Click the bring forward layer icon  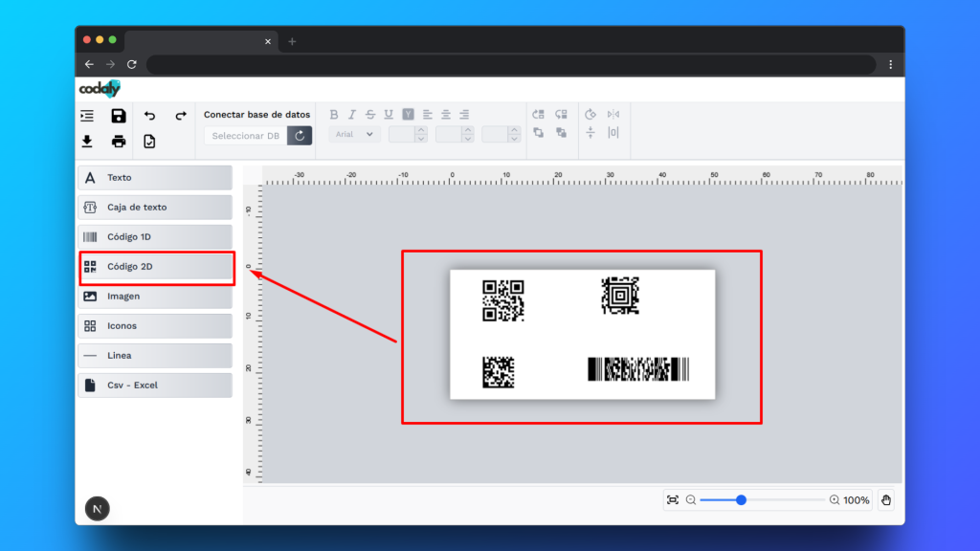tap(538, 115)
